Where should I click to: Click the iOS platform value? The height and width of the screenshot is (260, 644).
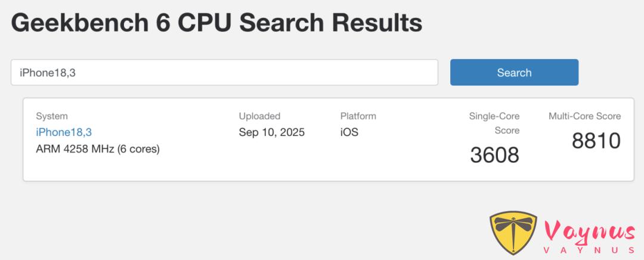349,132
